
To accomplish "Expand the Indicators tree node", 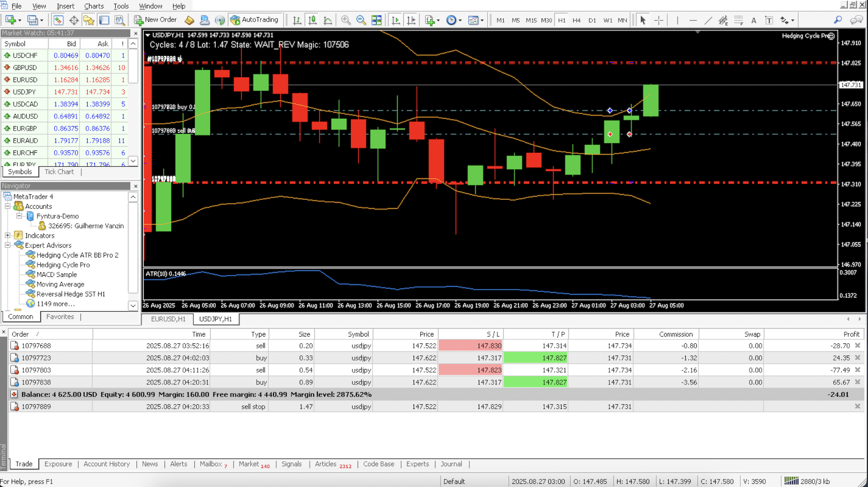I will click(8, 236).
